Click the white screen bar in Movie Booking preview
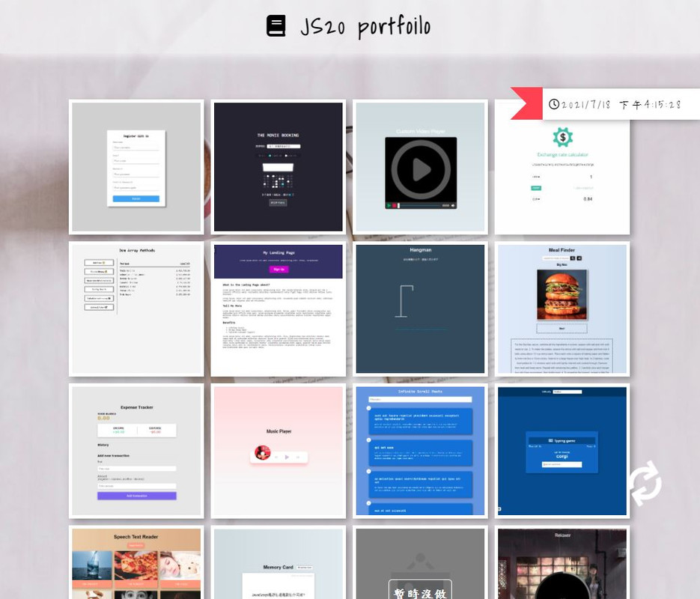Screen dimensions: 700x599 (x=278, y=168)
